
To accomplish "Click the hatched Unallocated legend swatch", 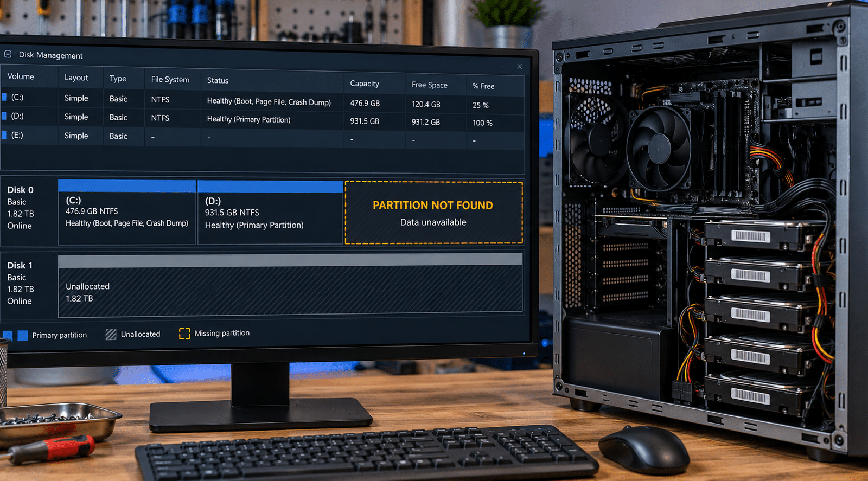I will click(x=111, y=334).
